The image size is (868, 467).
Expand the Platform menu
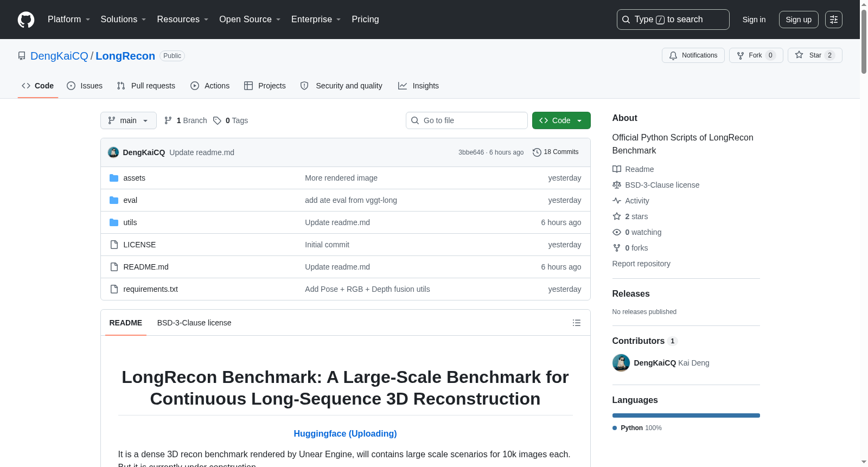[69, 20]
